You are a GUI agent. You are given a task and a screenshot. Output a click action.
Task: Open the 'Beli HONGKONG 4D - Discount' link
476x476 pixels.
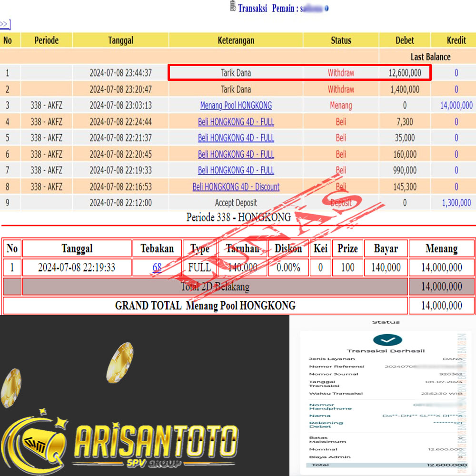pos(236,187)
